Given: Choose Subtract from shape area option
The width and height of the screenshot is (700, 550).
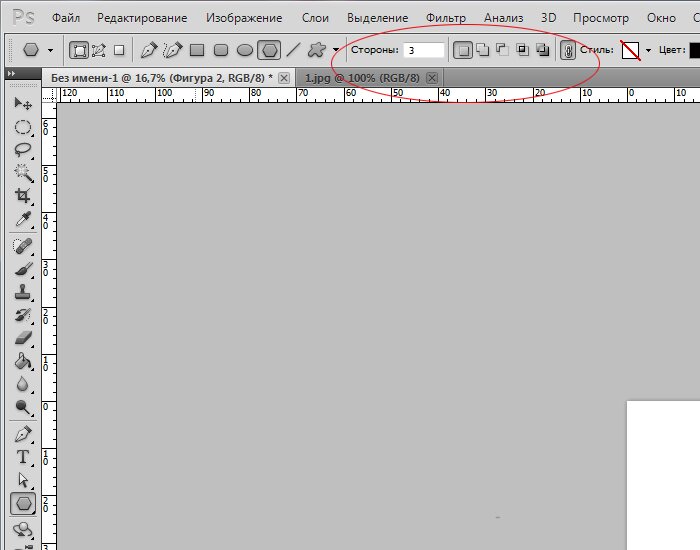Looking at the screenshot, I should [x=502, y=50].
